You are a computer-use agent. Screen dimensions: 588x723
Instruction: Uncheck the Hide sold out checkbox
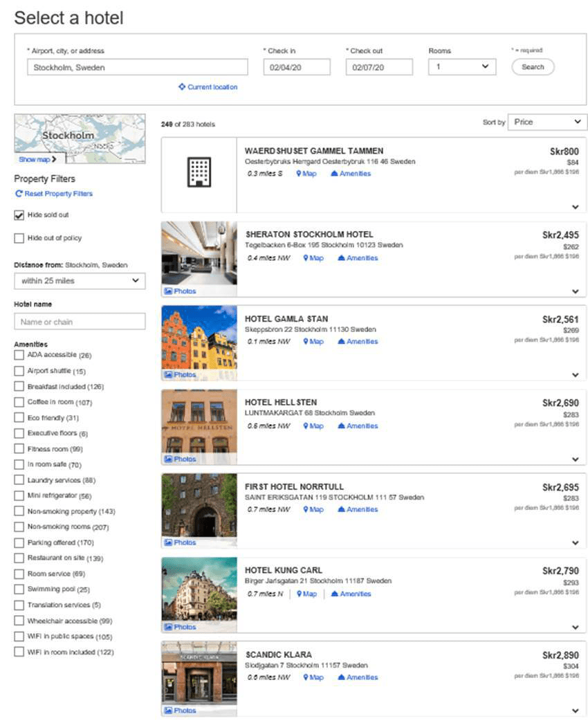pos(19,215)
